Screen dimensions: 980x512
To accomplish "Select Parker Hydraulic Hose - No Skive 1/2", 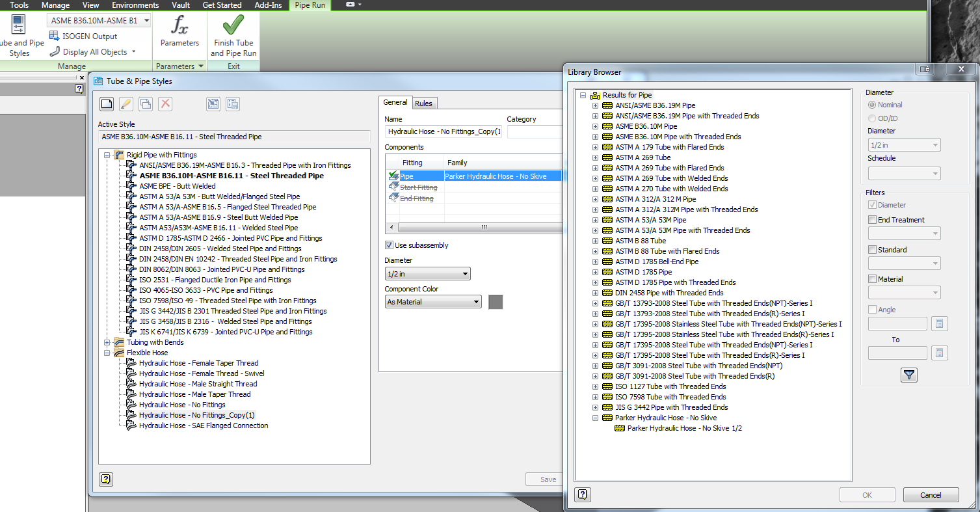I will tap(685, 428).
